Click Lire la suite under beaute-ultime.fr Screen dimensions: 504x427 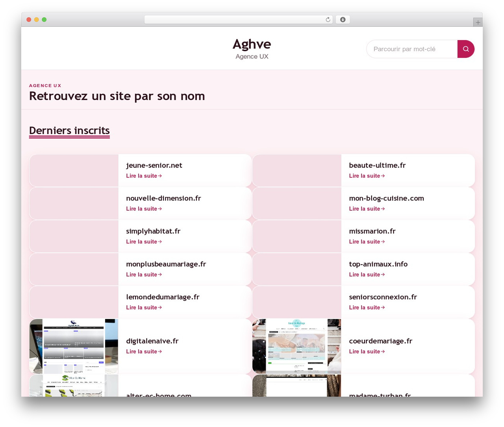coord(367,176)
